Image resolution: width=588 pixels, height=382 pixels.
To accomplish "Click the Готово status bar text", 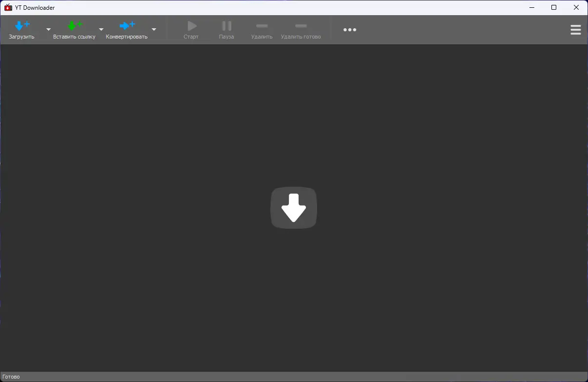I will click(x=11, y=377).
